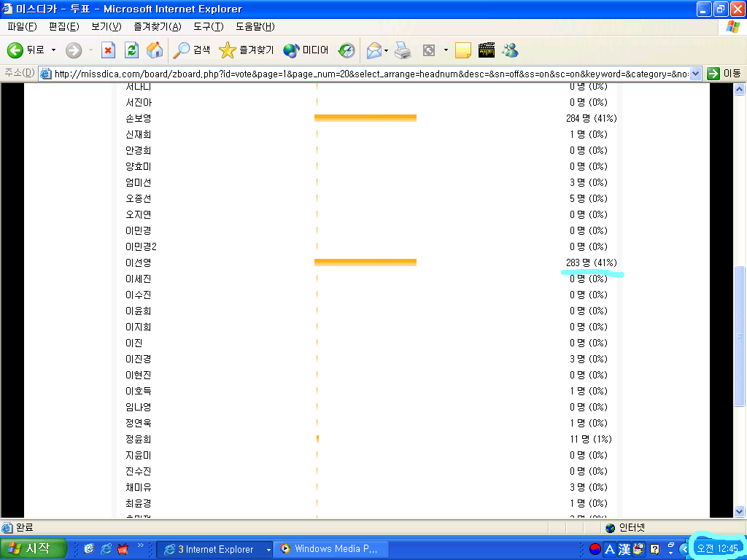
Task: Open the 즐겨찾기(A) menu
Action: coord(157,27)
